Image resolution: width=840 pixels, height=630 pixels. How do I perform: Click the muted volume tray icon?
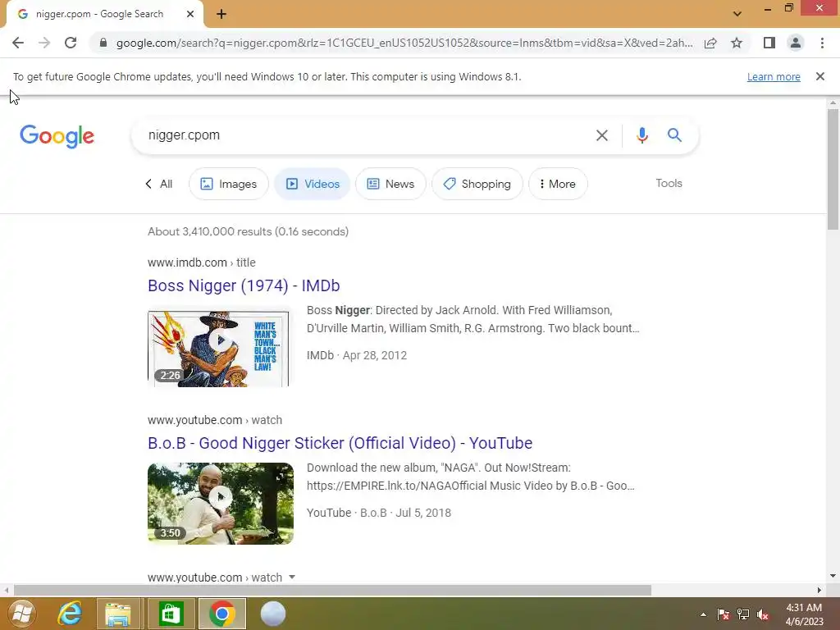pyautogui.click(x=763, y=614)
